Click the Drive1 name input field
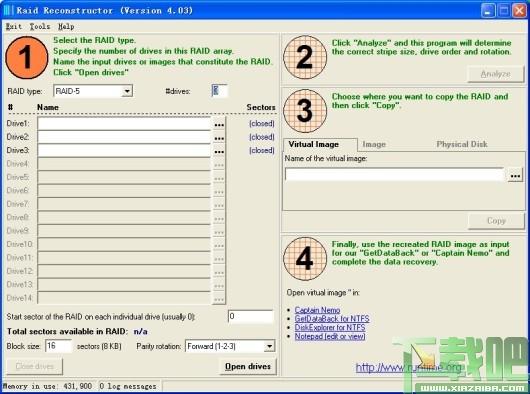 click(124, 124)
